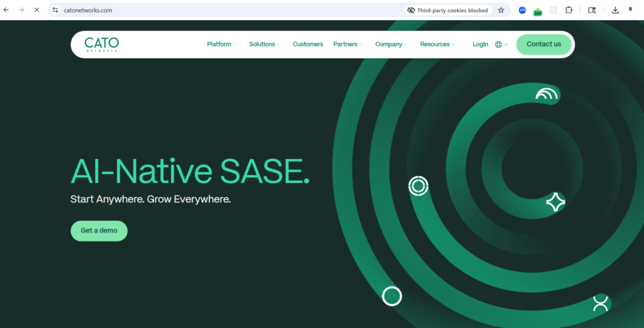This screenshot has height=328, width=644.
Task: Open the Company navigation menu
Action: point(391,45)
